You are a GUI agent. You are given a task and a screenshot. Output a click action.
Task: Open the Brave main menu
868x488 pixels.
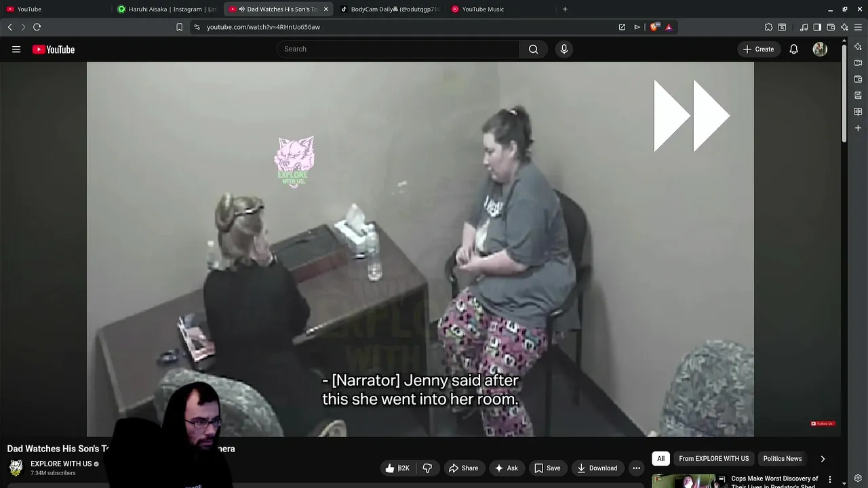(x=858, y=27)
